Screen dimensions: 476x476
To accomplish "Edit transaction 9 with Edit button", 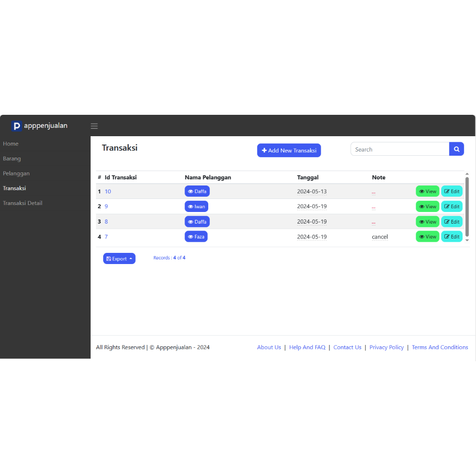I will (451, 206).
